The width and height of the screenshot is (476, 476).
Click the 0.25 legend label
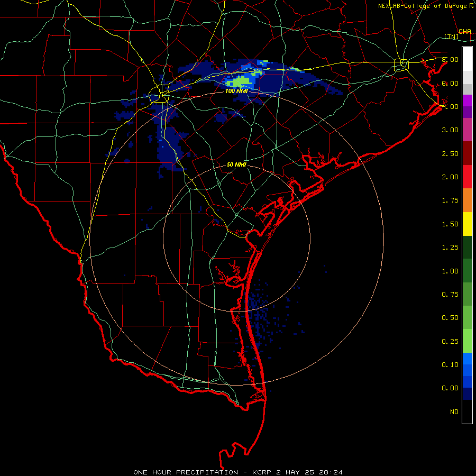pos(450,342)
